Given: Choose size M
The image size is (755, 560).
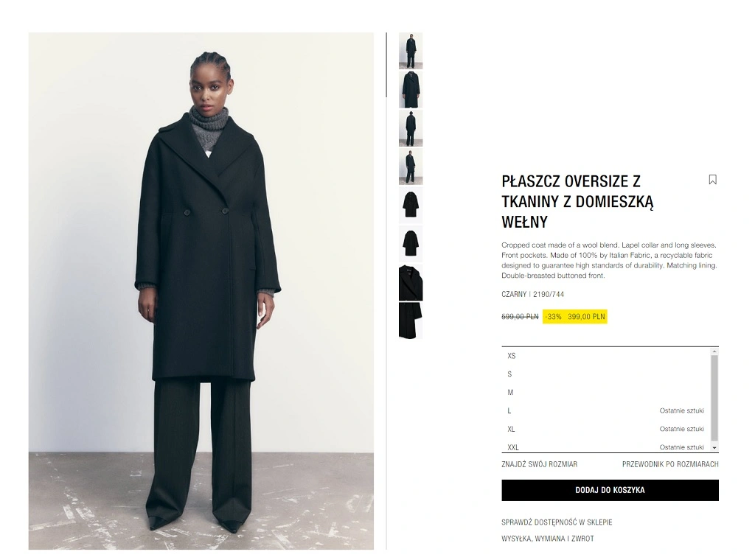Looking at the screenshot, I should 606,393.
